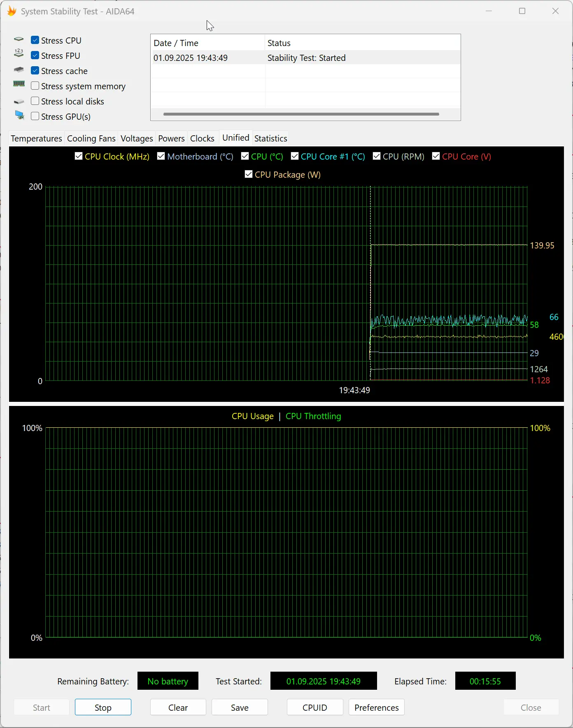Minimize the AIDA64 window

489,11
